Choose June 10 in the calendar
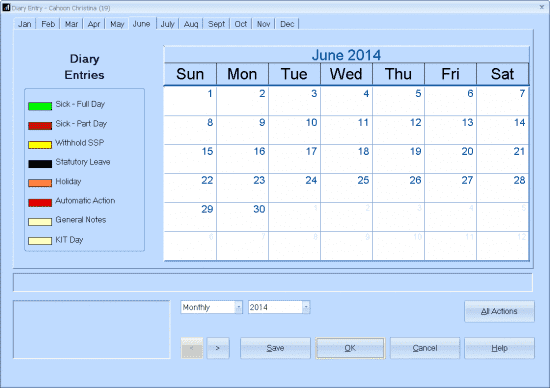The height and width of the screenshot is (388, 550). pos(294,130)
